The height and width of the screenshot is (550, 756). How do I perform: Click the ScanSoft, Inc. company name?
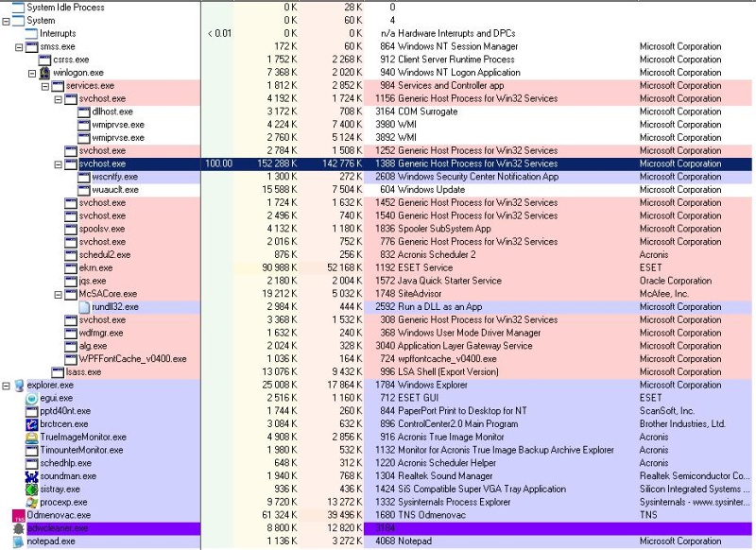pos(667,411)
